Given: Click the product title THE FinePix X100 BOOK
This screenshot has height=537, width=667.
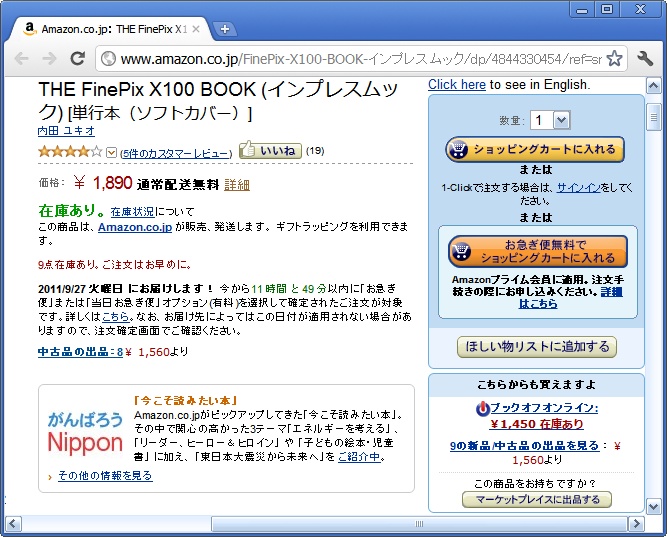Looking at the screenshot, I should coord(218,101).
